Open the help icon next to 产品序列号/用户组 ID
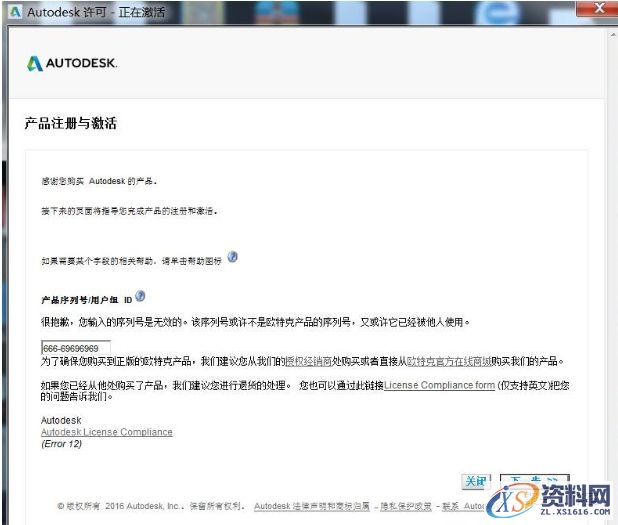Viewport: 618px width, 525px height. [140, 296]
